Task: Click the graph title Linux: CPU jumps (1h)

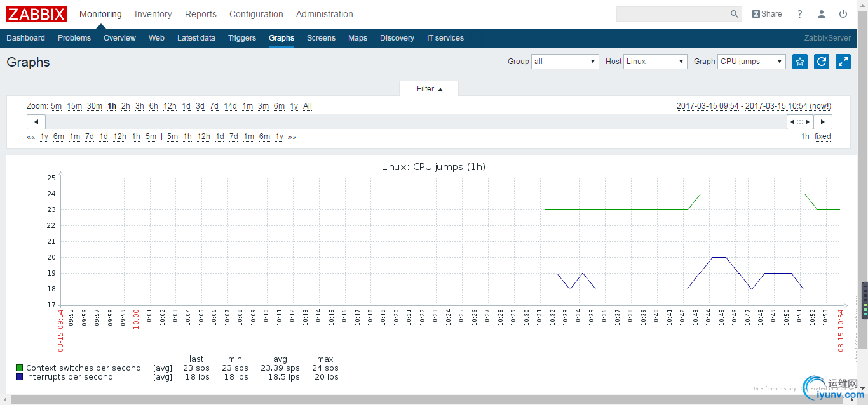Action: point(433,167)
